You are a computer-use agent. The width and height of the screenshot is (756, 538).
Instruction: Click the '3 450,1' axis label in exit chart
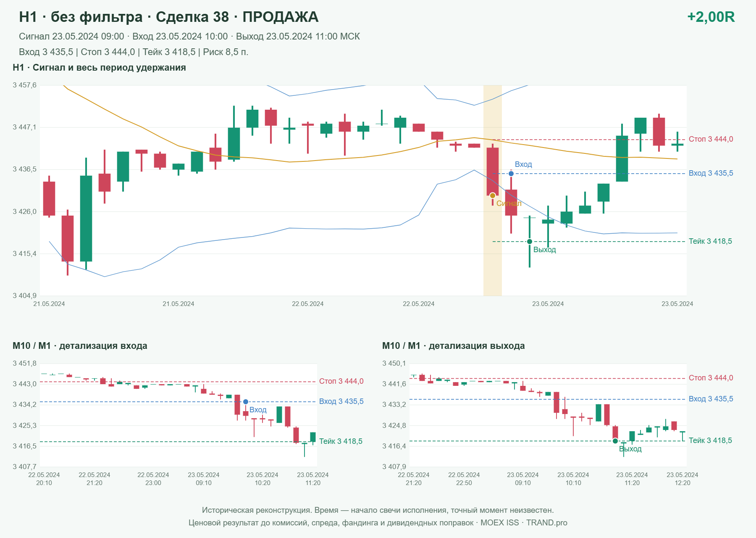coord(394,364)
